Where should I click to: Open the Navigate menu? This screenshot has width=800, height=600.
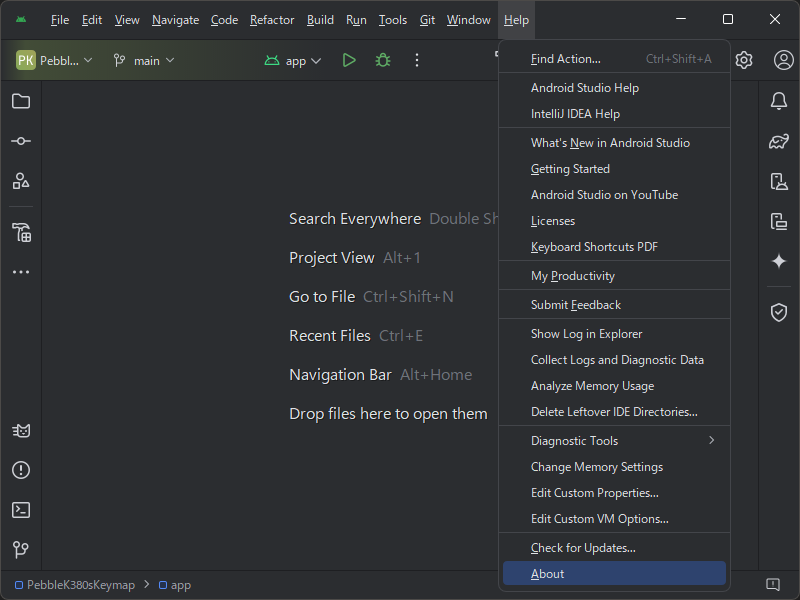[175, 19]
